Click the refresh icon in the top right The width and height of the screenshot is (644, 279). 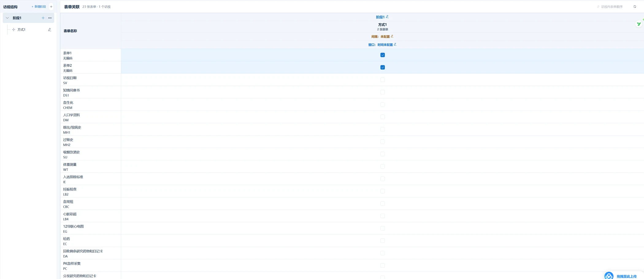pyautogui.click(x=635, y=7)
